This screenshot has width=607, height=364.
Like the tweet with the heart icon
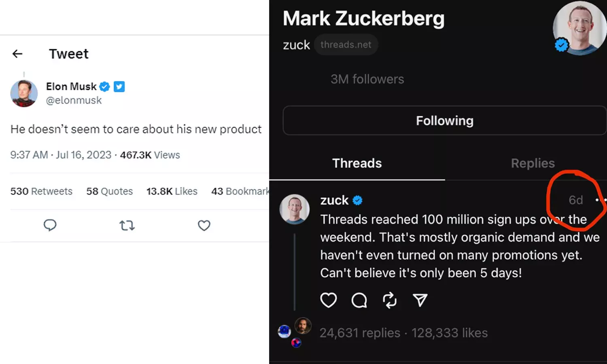[204, 225]
